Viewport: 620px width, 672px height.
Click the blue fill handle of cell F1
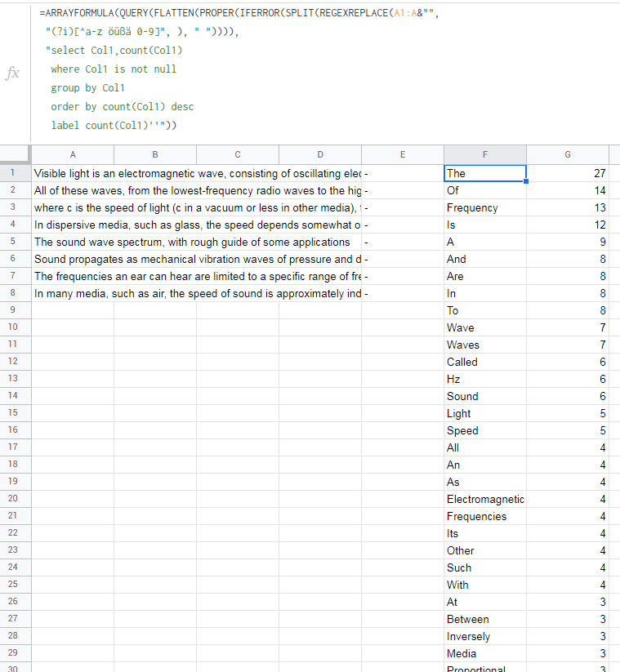pos(526,181)
